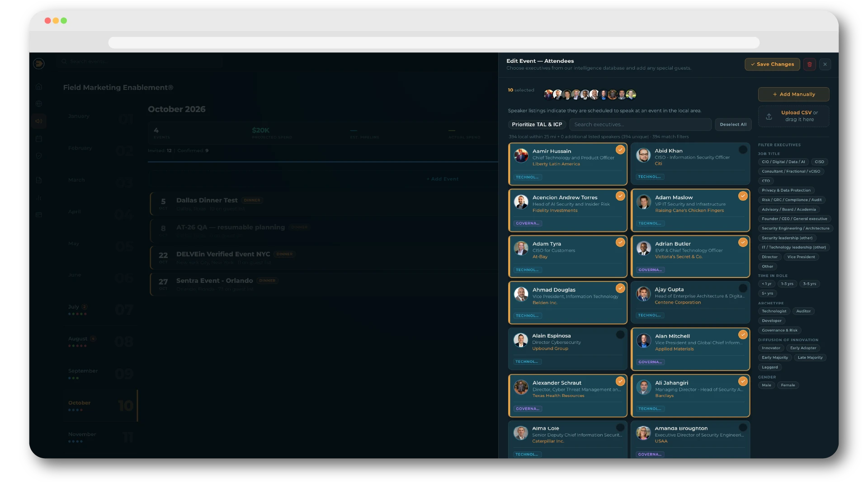Focus the Search executives field
The height and width of the screenshot is (488, 868).
click(640, 124)
